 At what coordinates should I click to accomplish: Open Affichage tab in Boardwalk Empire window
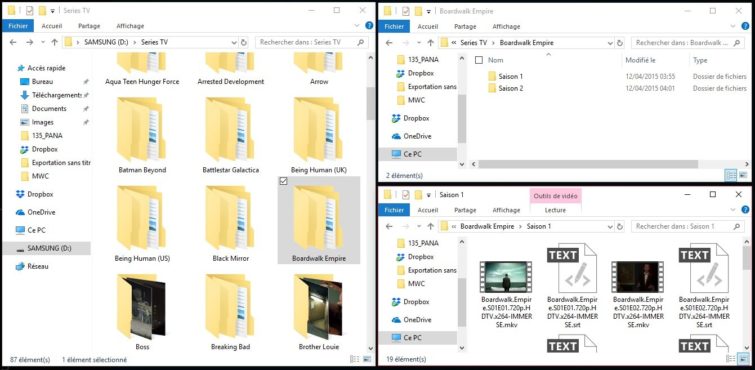pyautogui.click(x=506, y=26)
